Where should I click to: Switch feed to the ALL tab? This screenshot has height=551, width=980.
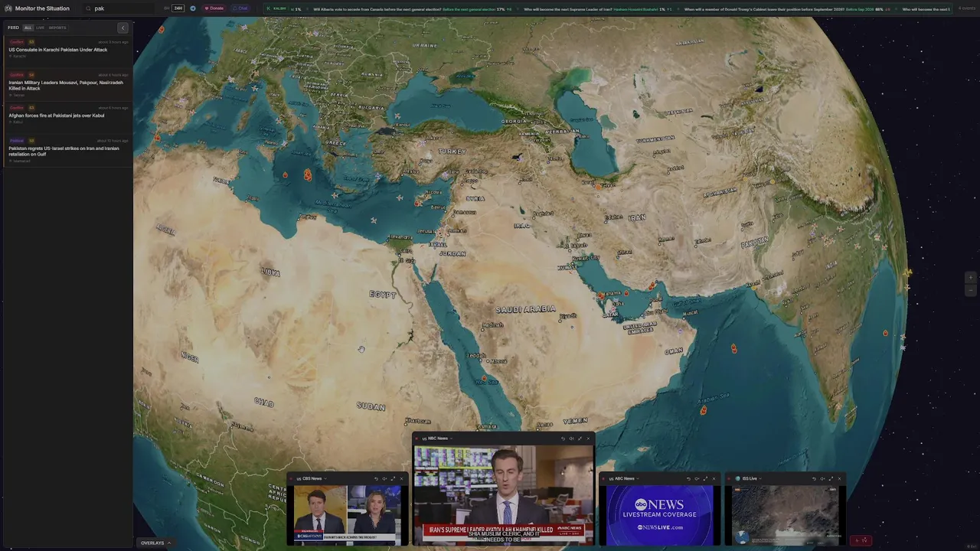(28, 28)
